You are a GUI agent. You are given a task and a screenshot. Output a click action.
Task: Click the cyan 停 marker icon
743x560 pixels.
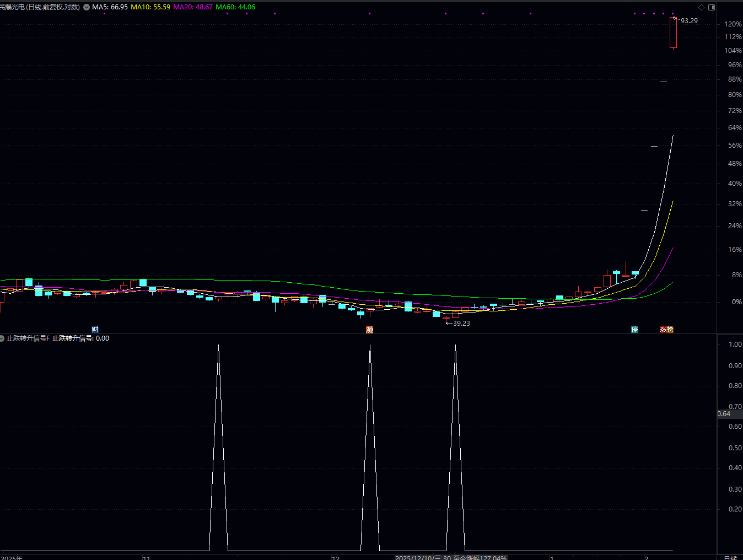tap(635, 330)
